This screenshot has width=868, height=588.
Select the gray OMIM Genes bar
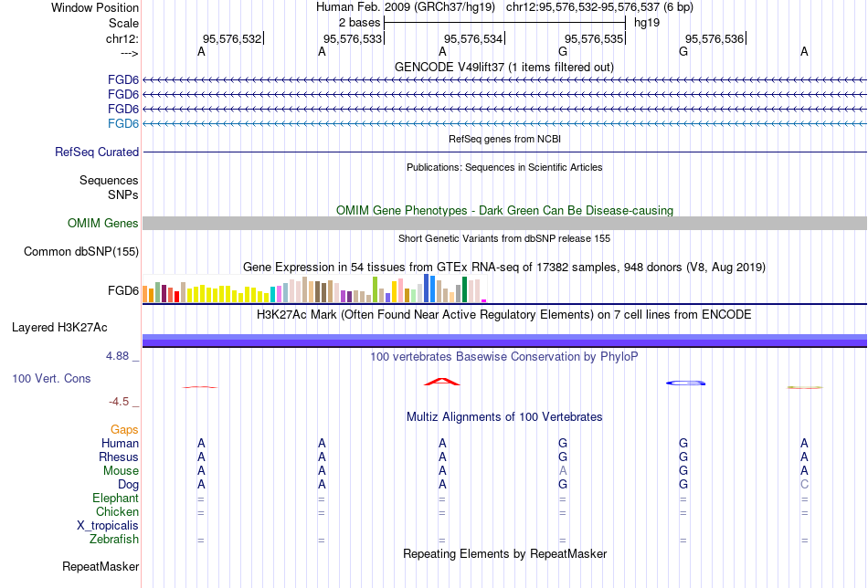coord(504,224)
